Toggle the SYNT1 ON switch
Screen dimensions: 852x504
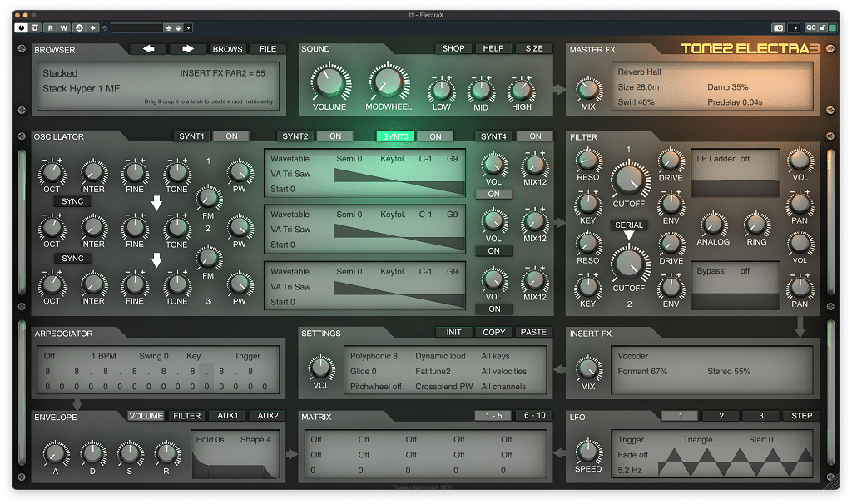[x=231, y=136]
